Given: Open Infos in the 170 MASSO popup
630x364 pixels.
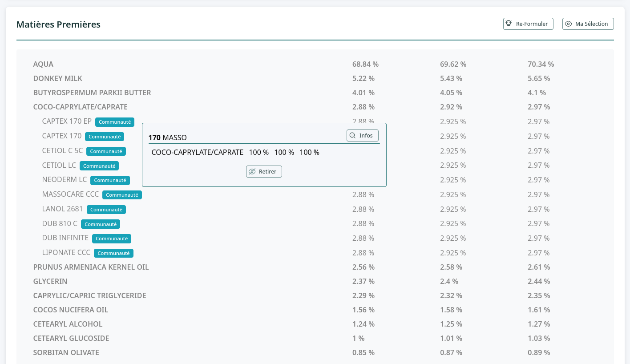Looking at the screenshot, I should click(x=363, y=135).
